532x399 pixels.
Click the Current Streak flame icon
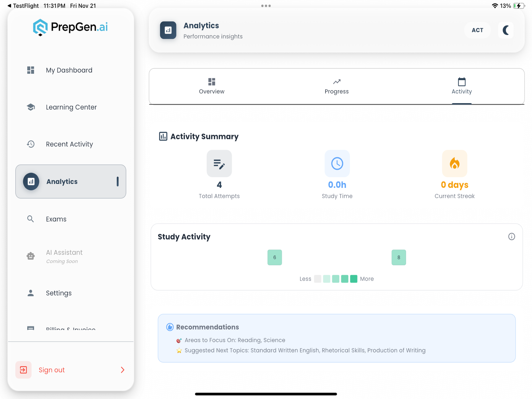coord(454,164)
